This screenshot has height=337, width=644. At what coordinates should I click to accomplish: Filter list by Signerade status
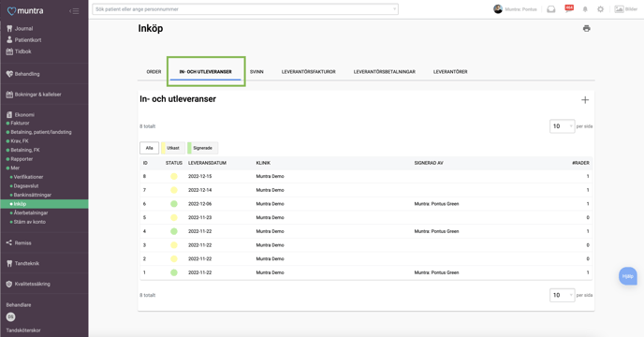coord(202,148)
